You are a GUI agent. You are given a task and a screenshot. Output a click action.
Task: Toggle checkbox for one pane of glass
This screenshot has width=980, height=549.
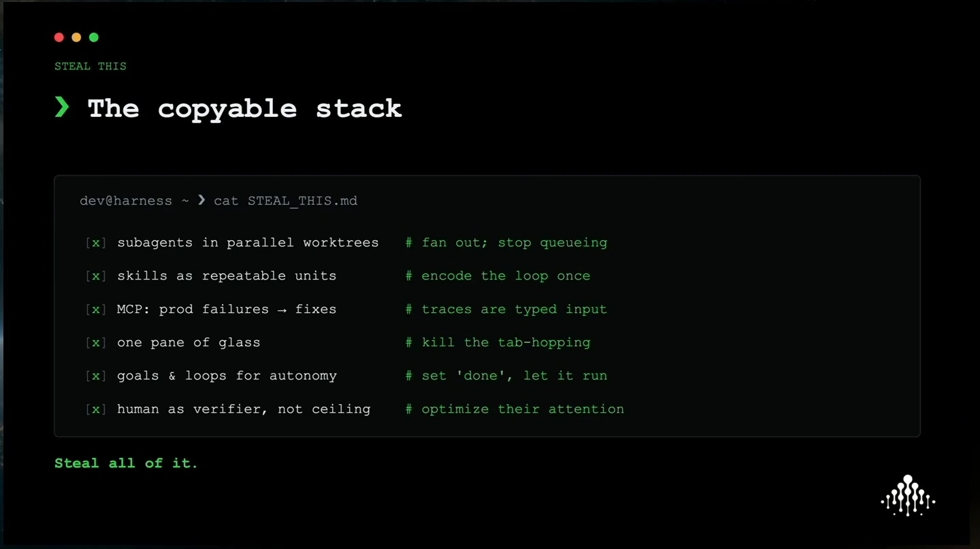[96, 343]
